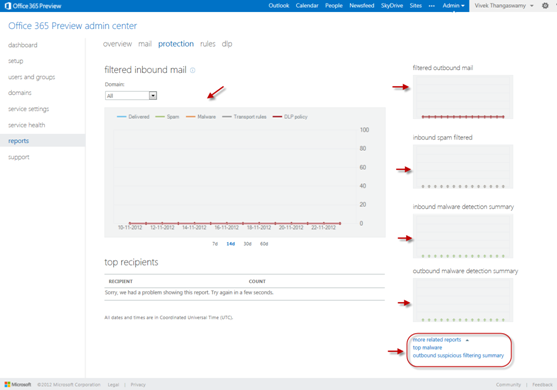Open the Domain dropdown list
The width and height of the screenshot is (557, 390).
[x=153, y=96]
